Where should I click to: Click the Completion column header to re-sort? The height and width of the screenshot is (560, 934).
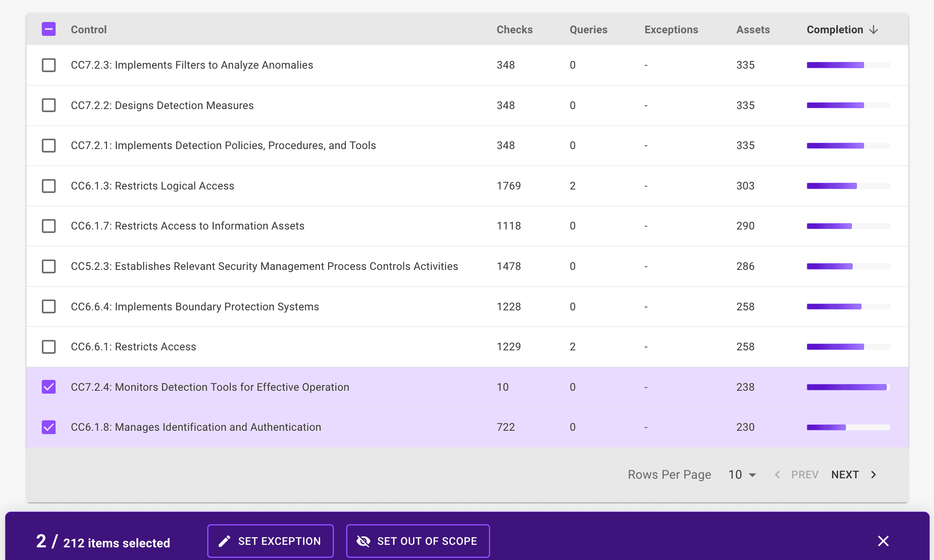(835, 29)
